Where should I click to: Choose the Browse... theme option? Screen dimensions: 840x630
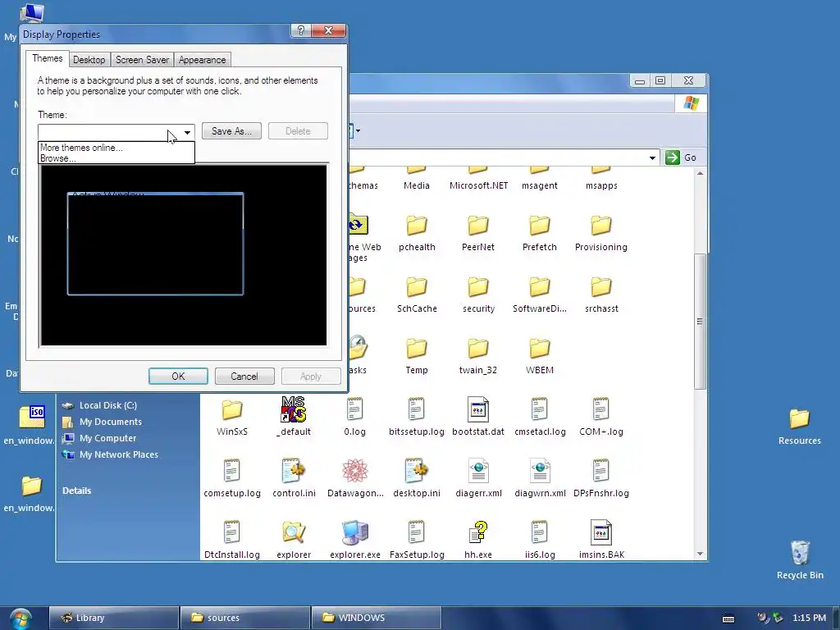click(x=58, y=158)
